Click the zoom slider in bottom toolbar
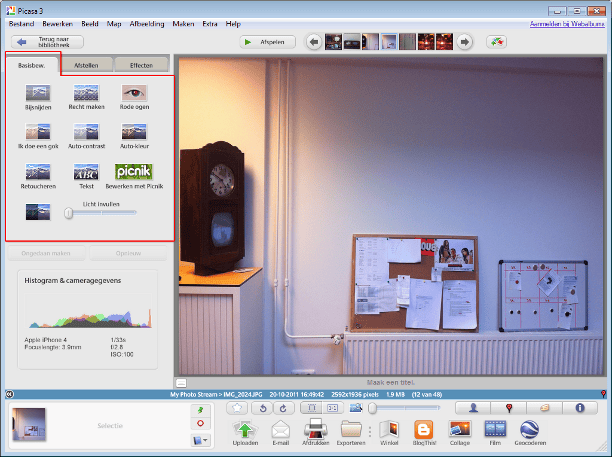This screenshot has width=612, height=457. click(404, 408)
